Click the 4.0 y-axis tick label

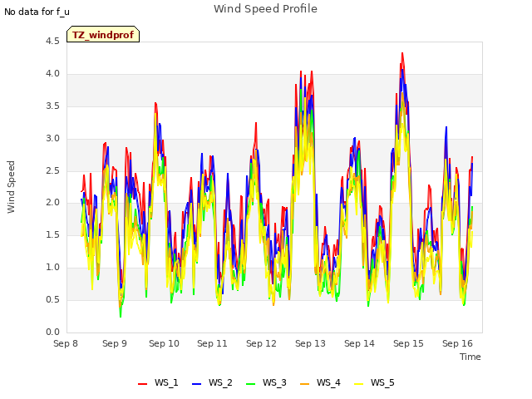[x=52, y=74]
